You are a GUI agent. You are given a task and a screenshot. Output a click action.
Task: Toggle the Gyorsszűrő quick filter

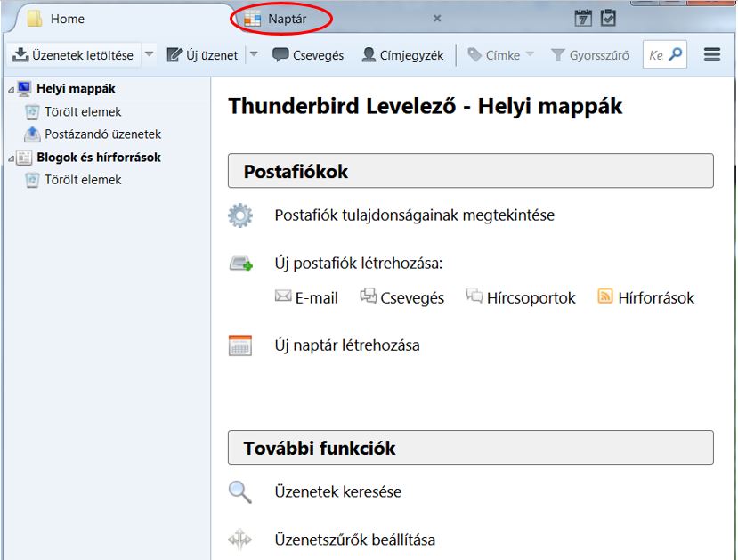(x=589, y=55)
